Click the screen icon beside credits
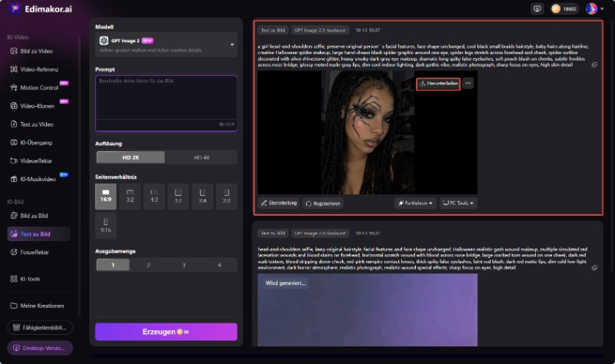This screenshot has width=615, height=364. pos(537,8)
